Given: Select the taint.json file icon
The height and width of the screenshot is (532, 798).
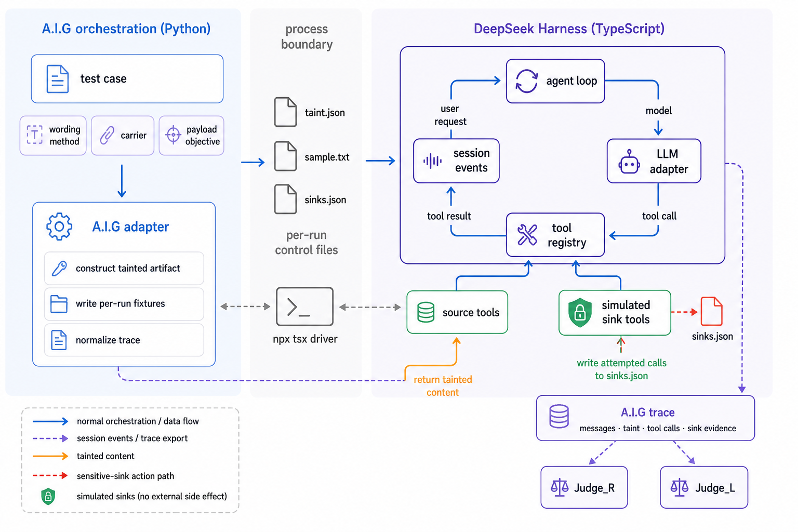Looking at the screenshot, I should (x=285, y=112).
